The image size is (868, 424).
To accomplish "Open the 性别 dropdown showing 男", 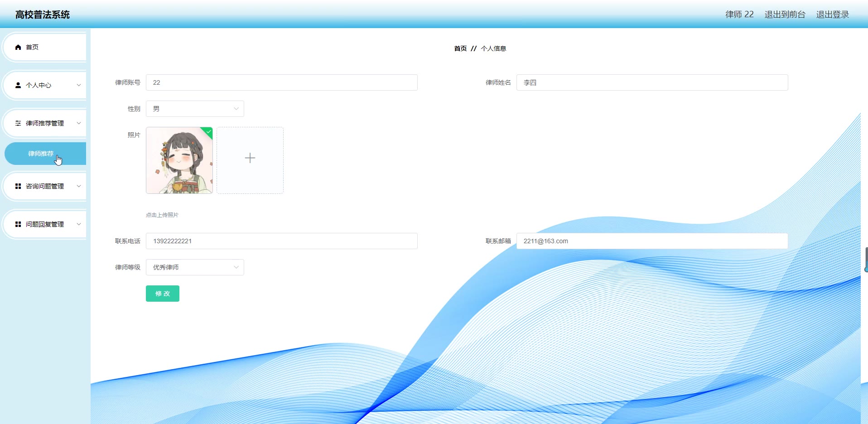I will (x=195, y=109).
